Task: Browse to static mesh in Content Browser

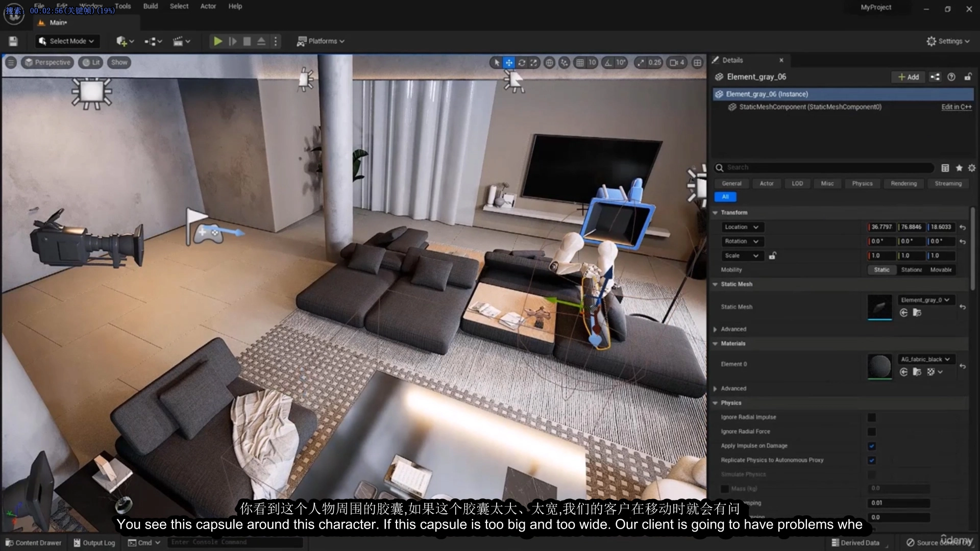Action: pyautogui.click(x=917, y=313)
